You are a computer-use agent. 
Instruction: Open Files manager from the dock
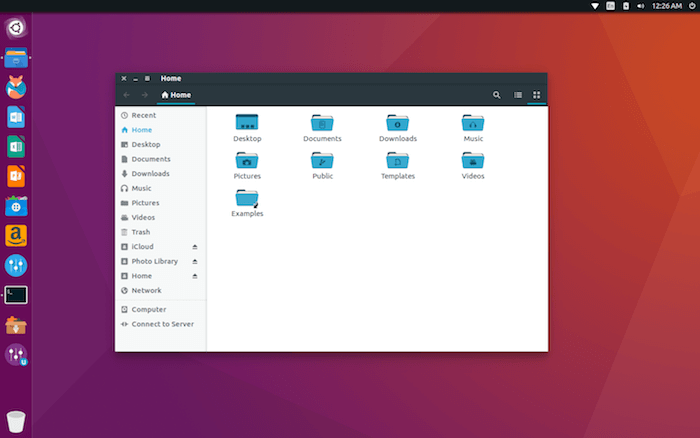pos(16,58)
